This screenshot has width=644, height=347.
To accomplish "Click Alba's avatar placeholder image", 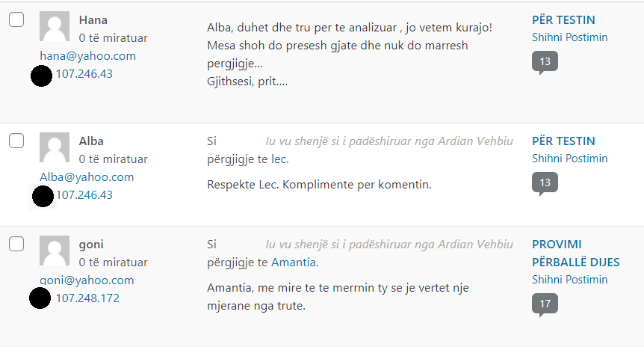I will (54, 148).
